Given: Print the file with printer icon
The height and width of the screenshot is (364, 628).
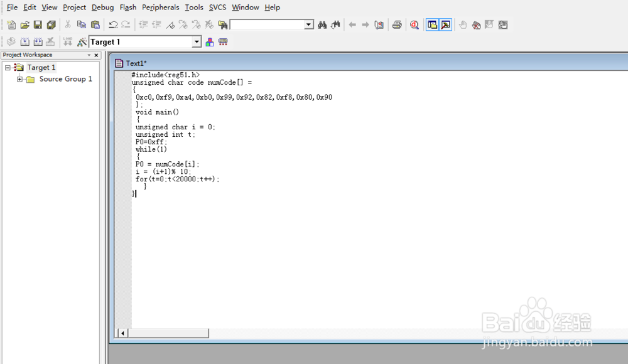Looking at the screenshot, I should (x=397, y=25).
